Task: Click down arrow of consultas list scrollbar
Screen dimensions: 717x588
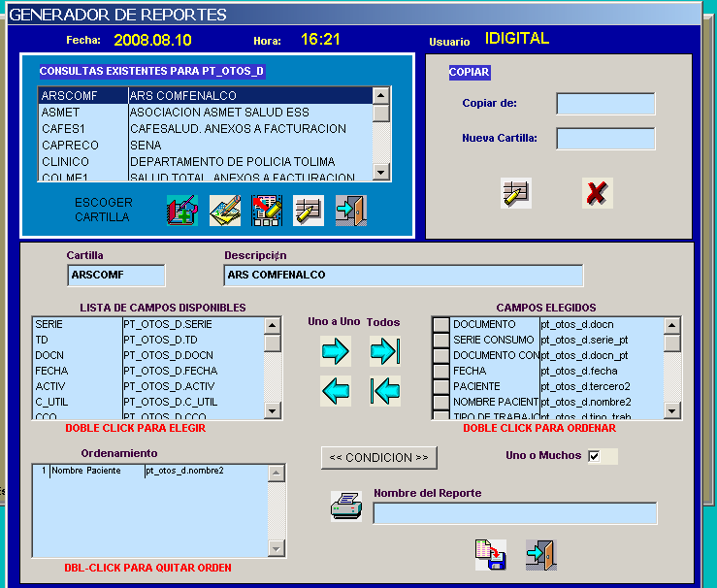Action: pos(381,173)
